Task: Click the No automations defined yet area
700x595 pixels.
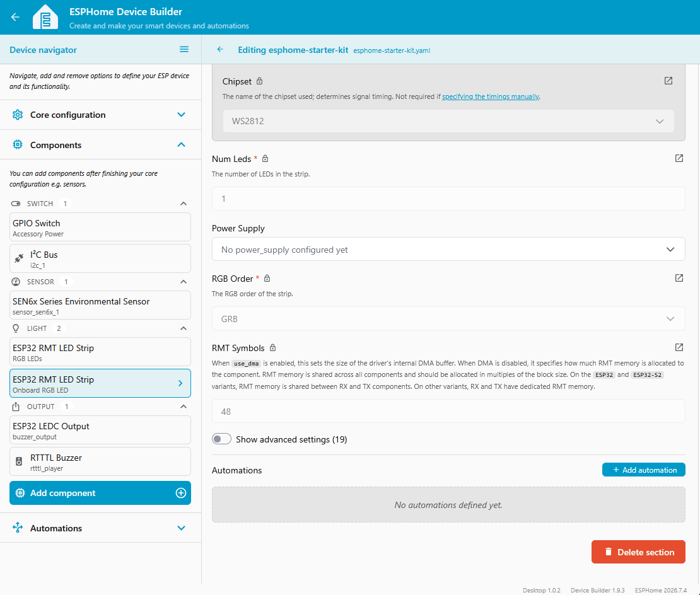Action: tap(448, 504)
